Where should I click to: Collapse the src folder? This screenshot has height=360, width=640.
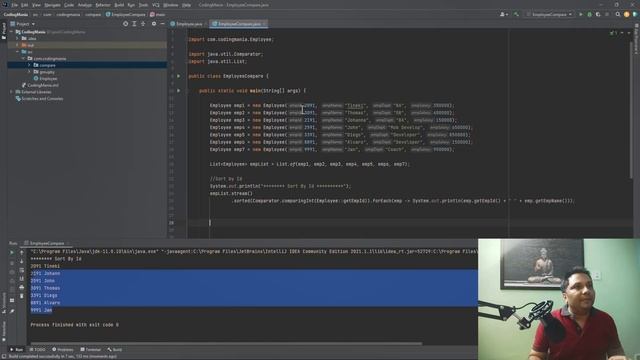click(18, 52)
